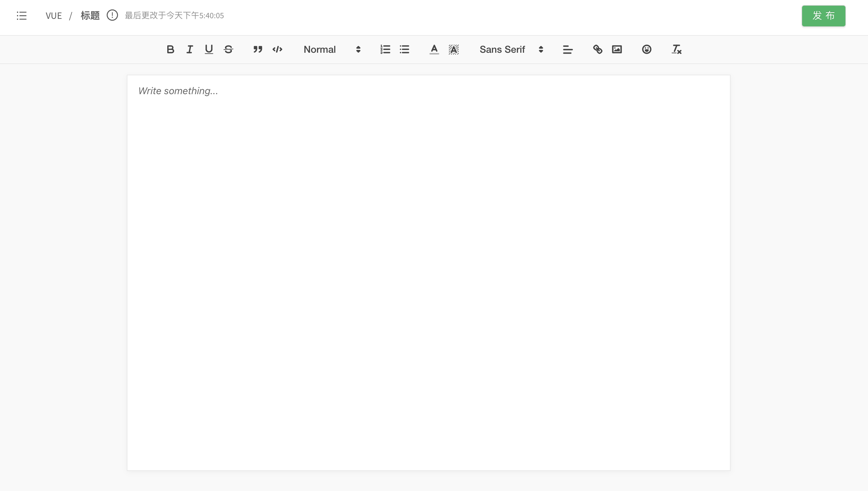Open the text color picker
Screen dimensions: 868x491
[x=434, y=50]
